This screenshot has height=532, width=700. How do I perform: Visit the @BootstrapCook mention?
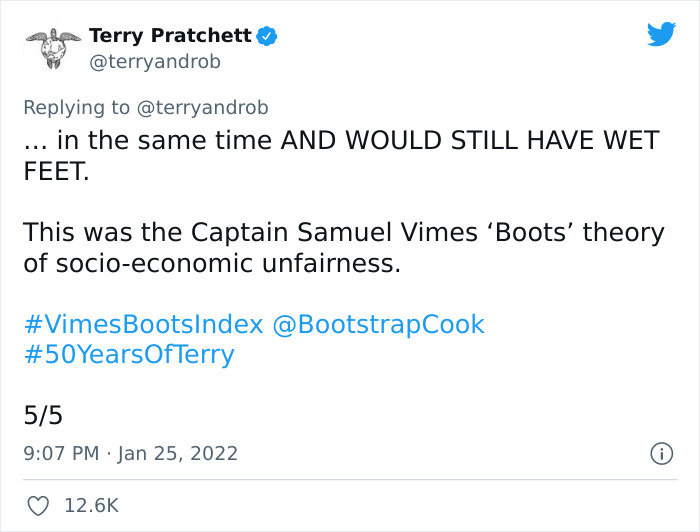click(x=378, y=324)
